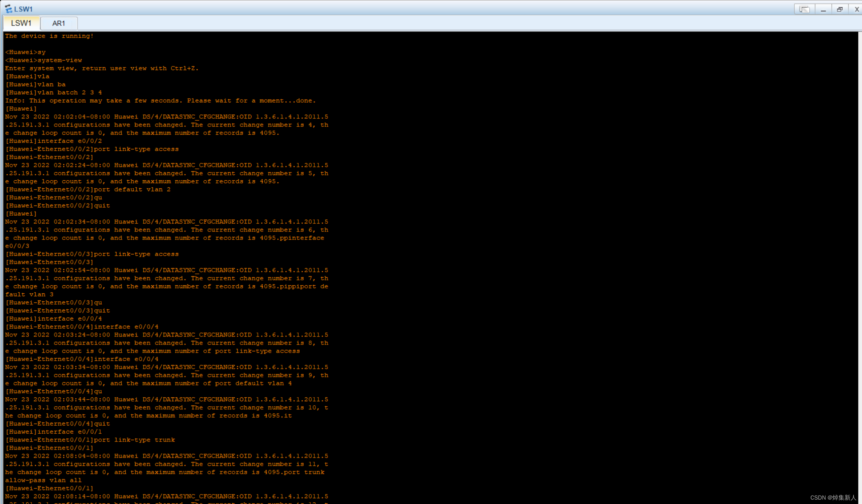Click the log line timestamped 02:03:24-08:00

pos(167,335)
